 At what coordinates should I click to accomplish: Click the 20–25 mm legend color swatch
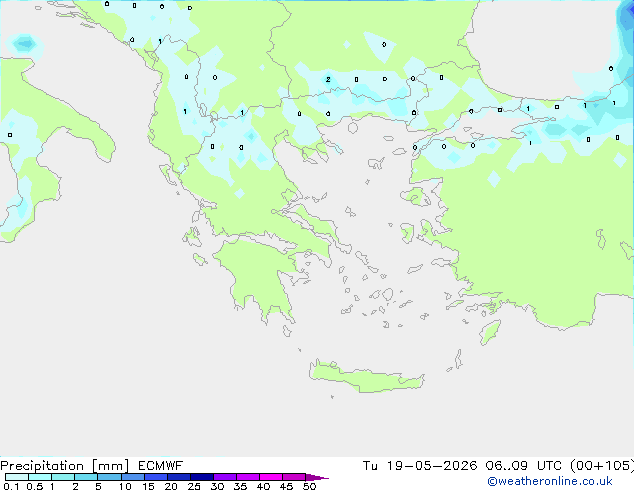(x=179, y=477)
